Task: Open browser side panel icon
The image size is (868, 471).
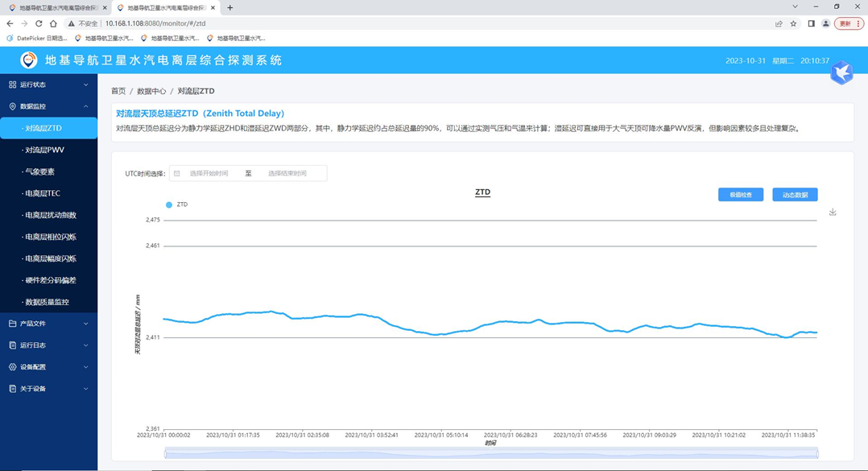Action: [x=811, y=23]
